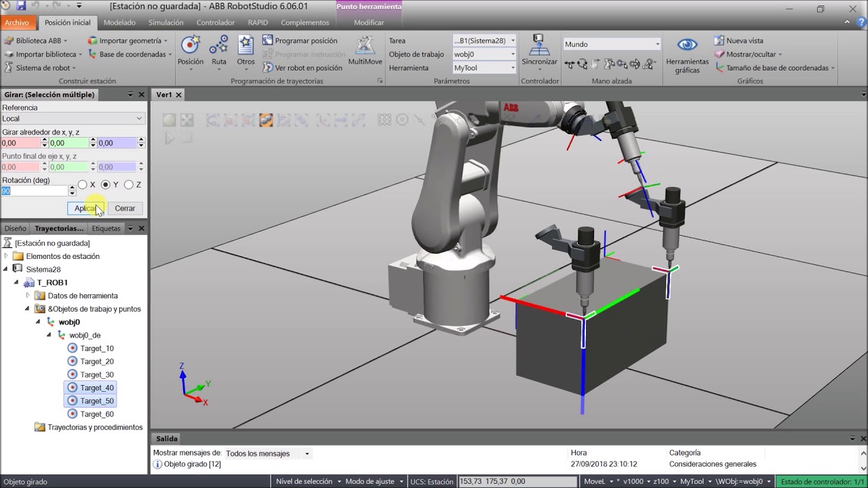Viewport: 868px width, 488px height.
Task: Switch to the Simulación tab
Action: coord(166,22)
